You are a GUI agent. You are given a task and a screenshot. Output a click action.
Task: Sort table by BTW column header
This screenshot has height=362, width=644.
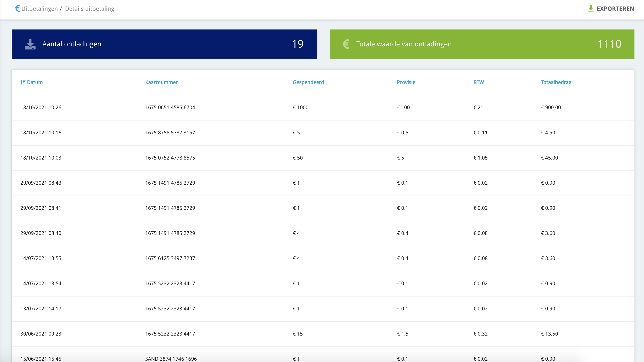pyautogui.click(x=478, y=82)
